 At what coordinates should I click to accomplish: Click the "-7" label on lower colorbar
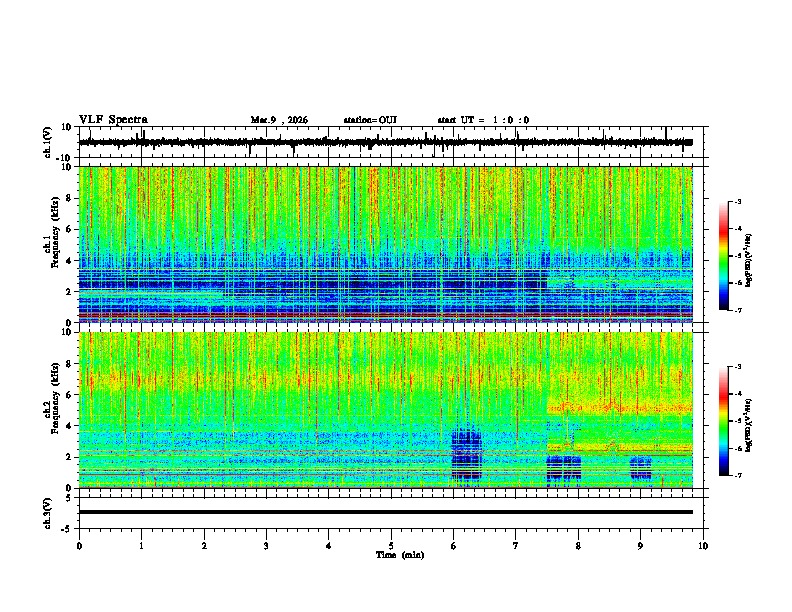[737, 475]
